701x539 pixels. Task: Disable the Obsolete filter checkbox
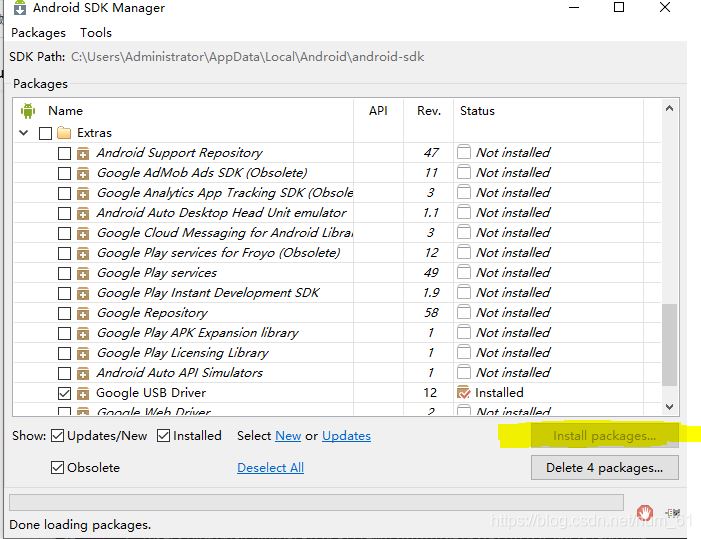coord(58,468)
